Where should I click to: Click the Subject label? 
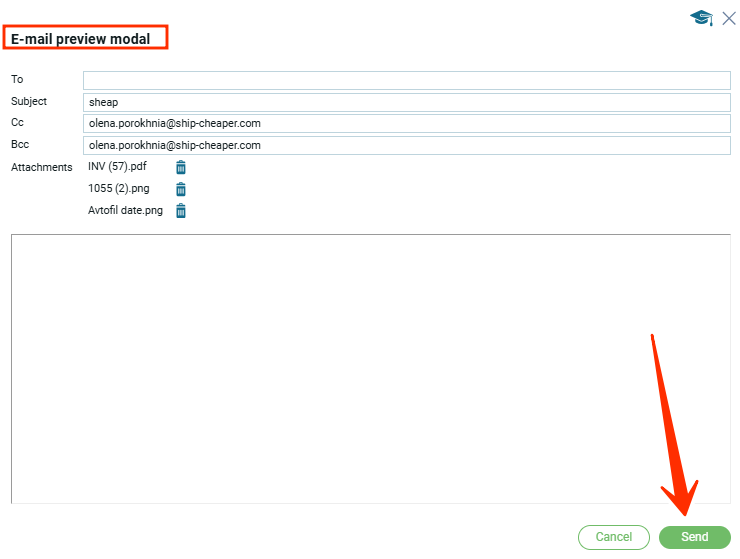coord(29,101)
